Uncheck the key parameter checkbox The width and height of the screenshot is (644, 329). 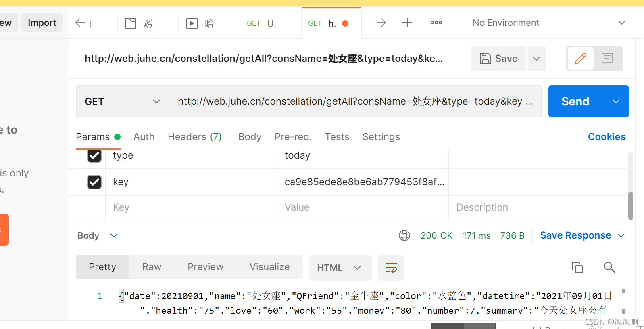94,182
